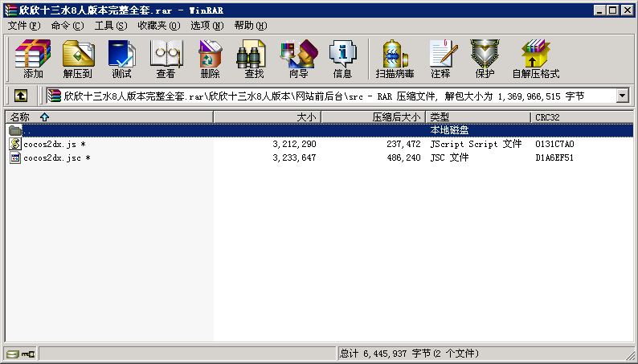Go up one folder level button
This screenshot has height=364, width=638.
click(x=20, y=96)
